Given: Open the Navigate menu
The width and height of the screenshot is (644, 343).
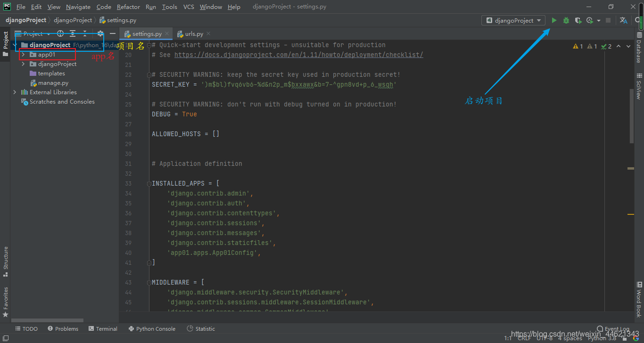Looking at the screenshot, I should pyautogui.click(x=78, y=7).
